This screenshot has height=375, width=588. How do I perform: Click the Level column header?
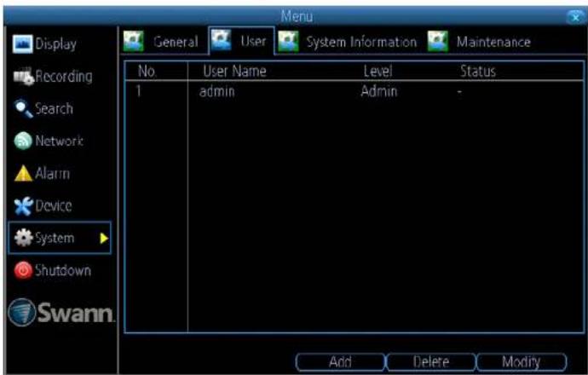point(378,72)
